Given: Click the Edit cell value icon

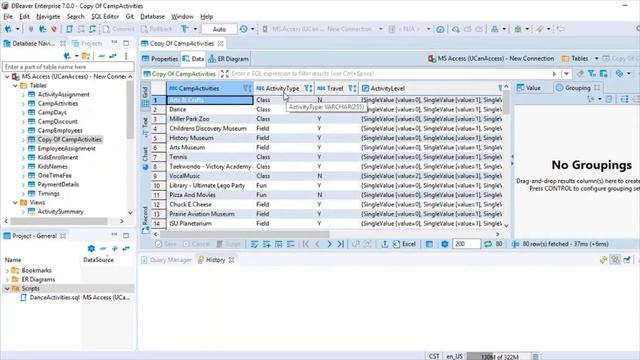Looking at the screenshot, I should click(x=255, y=244).
